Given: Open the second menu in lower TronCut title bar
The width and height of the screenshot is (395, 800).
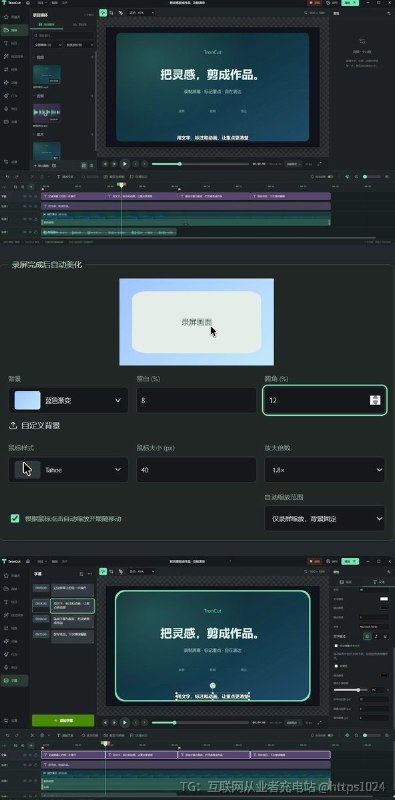Looking at the screenshot, I should (55, 561).
